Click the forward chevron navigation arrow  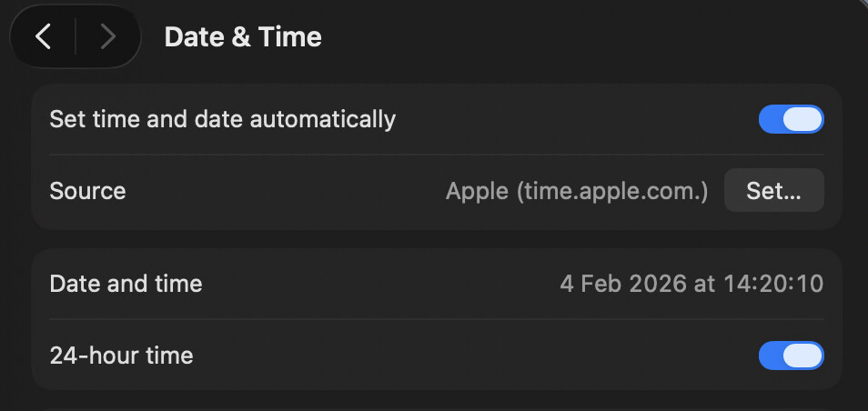point(108,36)
